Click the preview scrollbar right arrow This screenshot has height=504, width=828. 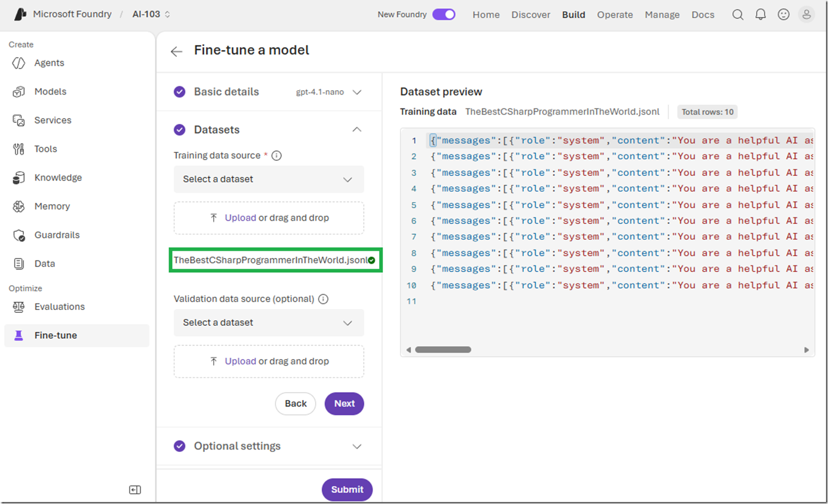[806, 350]
